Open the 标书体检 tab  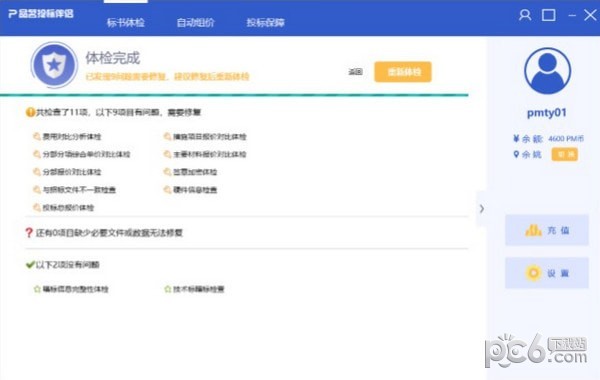tap(126, 22)
